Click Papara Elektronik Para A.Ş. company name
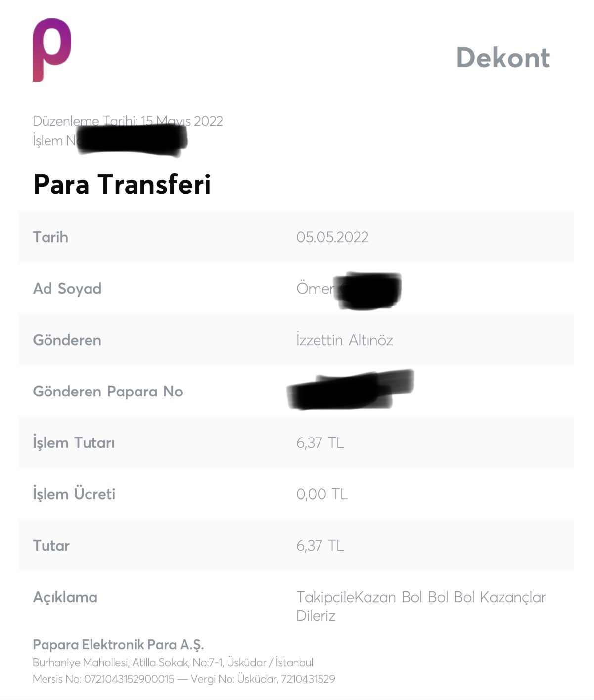Screen dimensions: 594x700 [118, 645]
